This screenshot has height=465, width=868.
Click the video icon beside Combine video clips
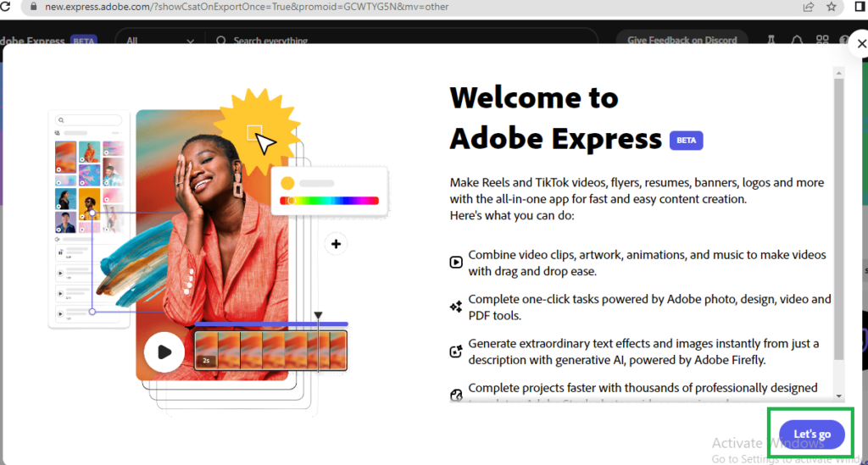coord(455,262)
